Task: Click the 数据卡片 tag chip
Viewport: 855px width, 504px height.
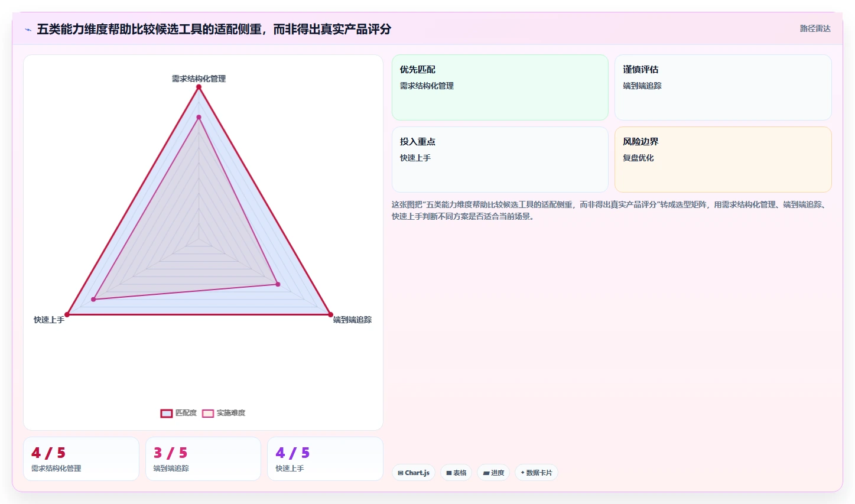Action: coord(537,473)
